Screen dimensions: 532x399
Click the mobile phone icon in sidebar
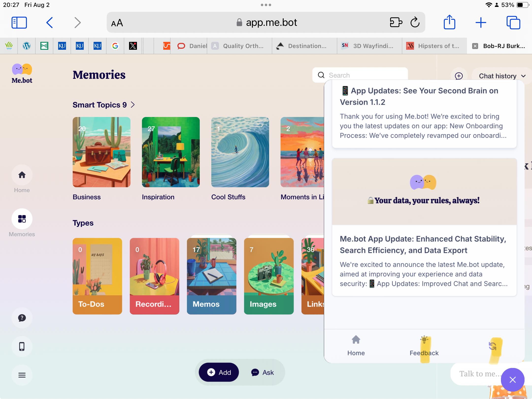click(22, 347)
